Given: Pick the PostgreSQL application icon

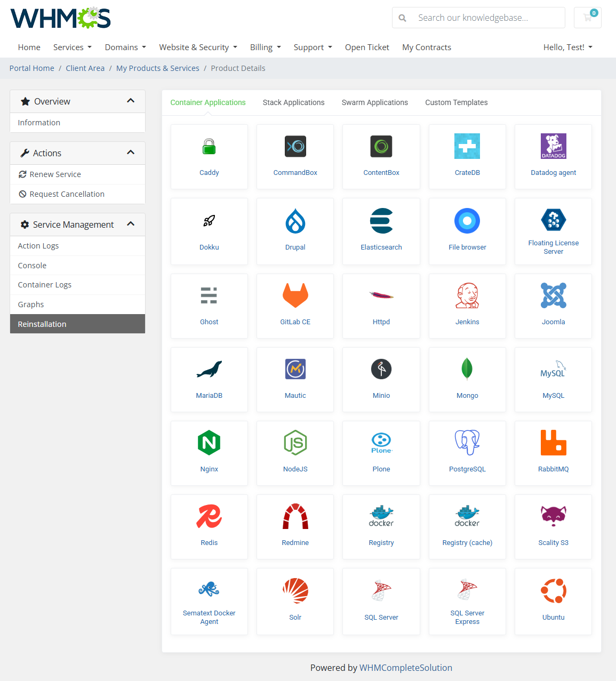Looking at the screenshot, I should tap(467, 453).
